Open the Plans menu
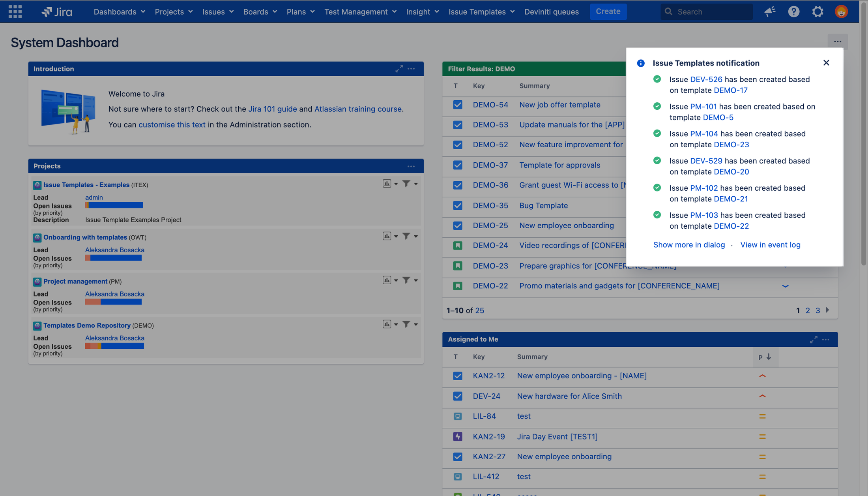Screen dimensions: 868x496 [301, 11]
